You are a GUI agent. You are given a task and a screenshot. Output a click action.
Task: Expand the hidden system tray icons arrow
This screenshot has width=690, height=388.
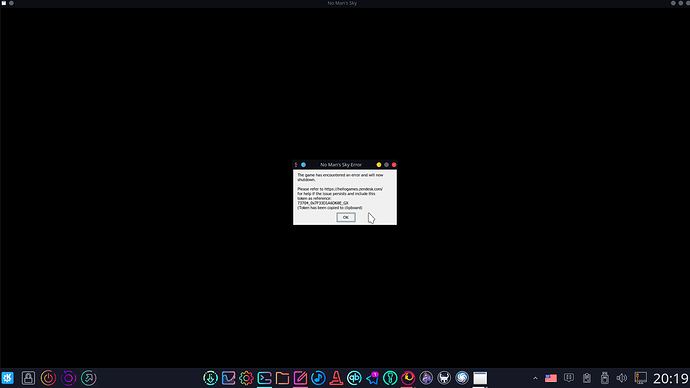click(535, 378)
